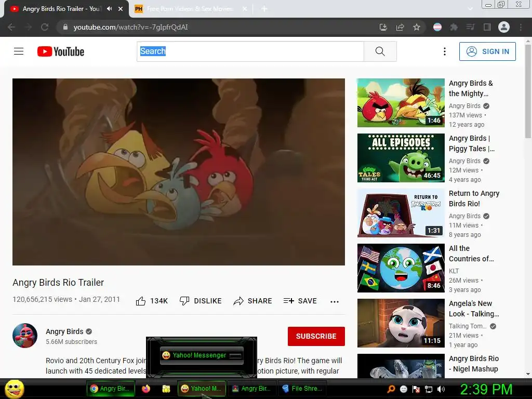Open Angry Birds Rio - Nigel Mashup title
The height and width of the screenshot is (399, 532).
point(474,364)
